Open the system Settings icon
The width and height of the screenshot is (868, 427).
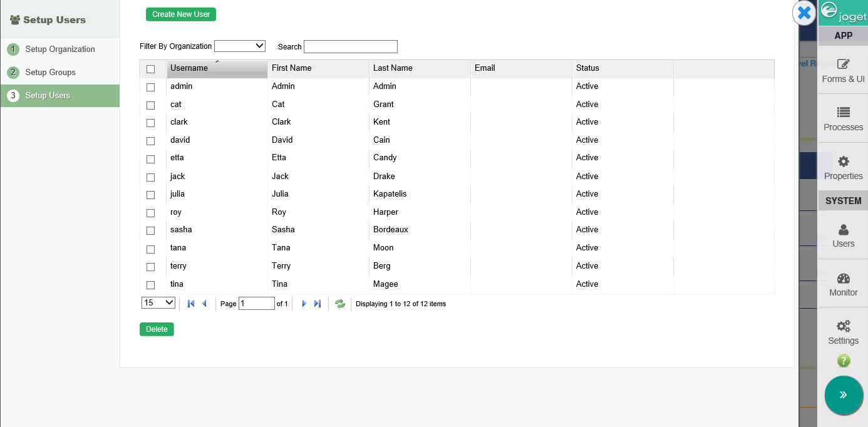[x=843, y=327]
